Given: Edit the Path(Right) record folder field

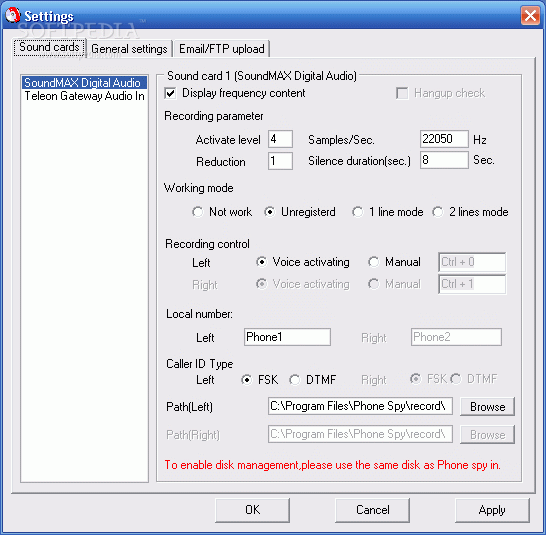Looking at the screenshot, I should coord(360,434).
